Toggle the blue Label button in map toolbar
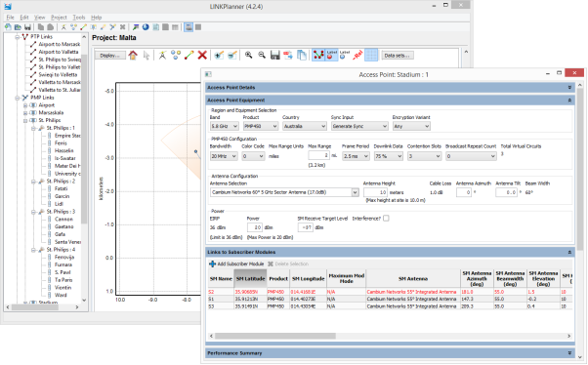The height and width of the screenshot is (365, 588). pyautogui.click(x=344, y=55)
